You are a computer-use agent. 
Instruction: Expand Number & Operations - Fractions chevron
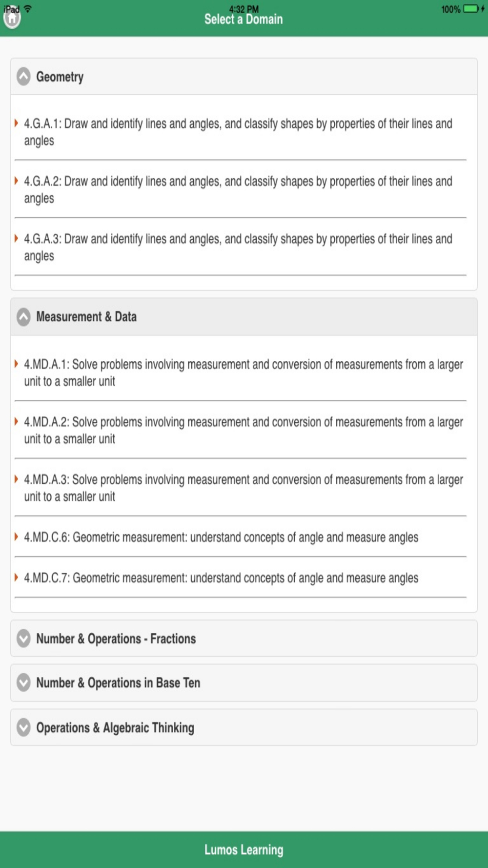tap(23, 639)
